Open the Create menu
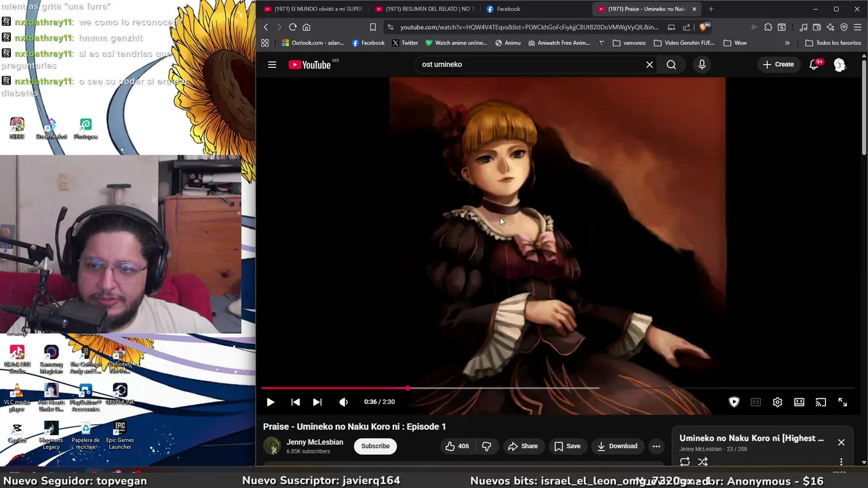The image size is (868, 488). [778, 64]
